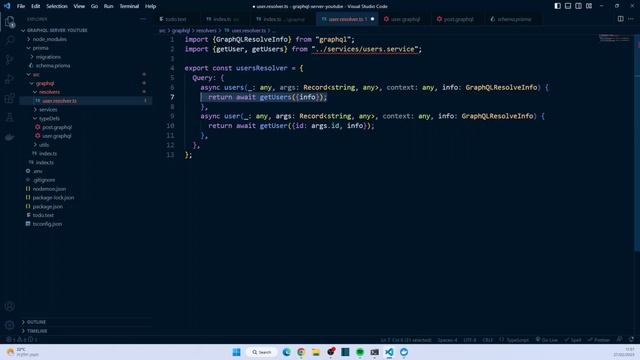Click the Explorer panel more actions ellipsis
Viewport: 640px width, 360px height.
pyautogui.click(x=143, y=19)
